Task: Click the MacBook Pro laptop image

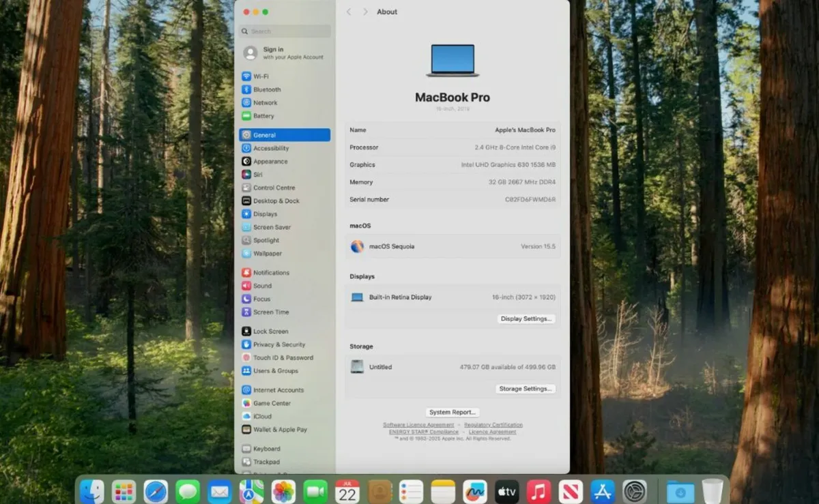Action: pos(452,60)
